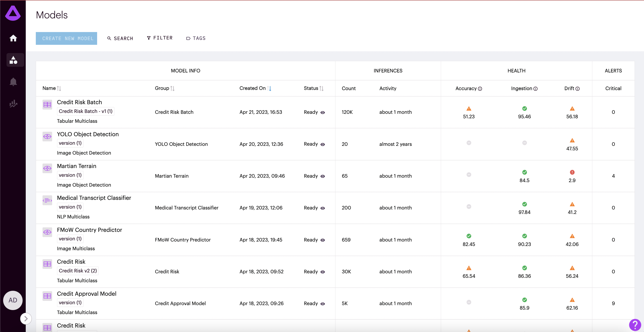Screen dimensions: 644x332
Task: Open the analytics chart sidebar icon
Action: 13,103
